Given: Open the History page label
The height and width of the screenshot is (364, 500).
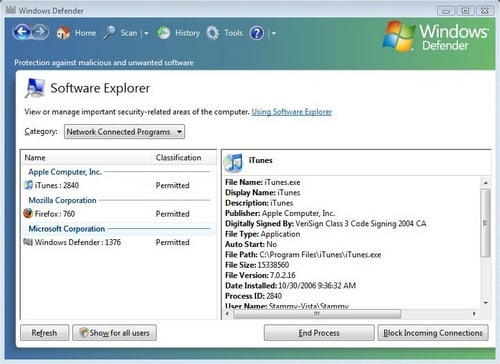Looking at the screenshot, I should (x=187, y=33).
